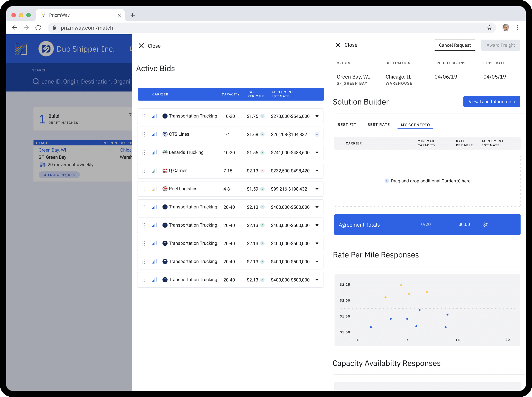Viewport: 532px width, 397px height.
Task: Click Award Freight button
Action: click(x=500, y=45)
